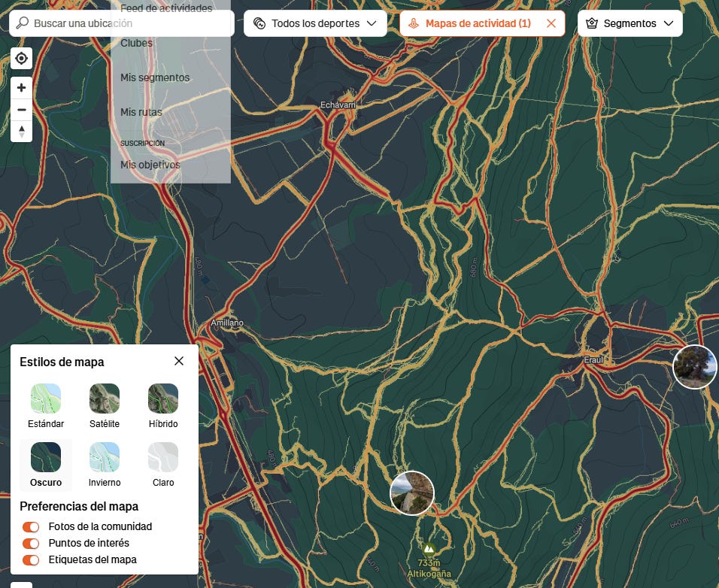The width and height of the screenshot is (719, 588).
Task: Center map on my current location
Action: [x=22, y=58]
